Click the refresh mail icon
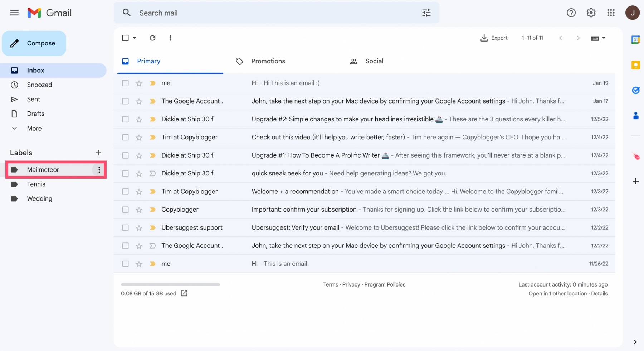 click(x=152, y=38)
